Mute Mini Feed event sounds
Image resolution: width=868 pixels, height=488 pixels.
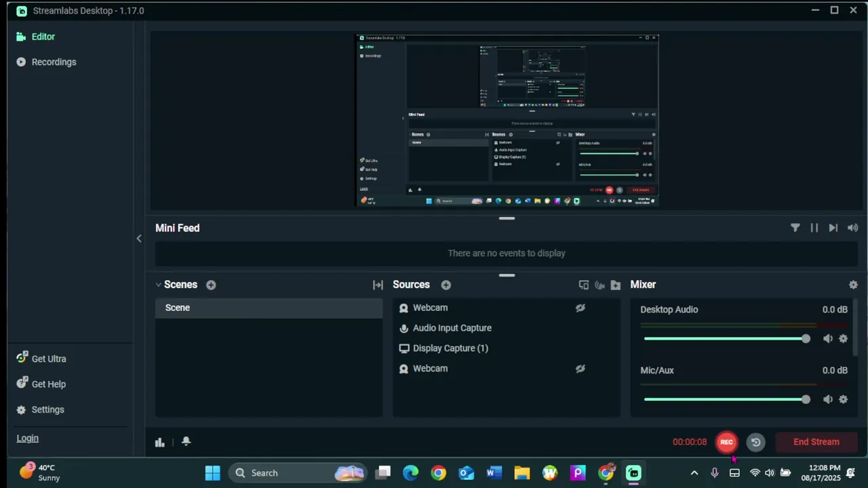tap(852, 228)
